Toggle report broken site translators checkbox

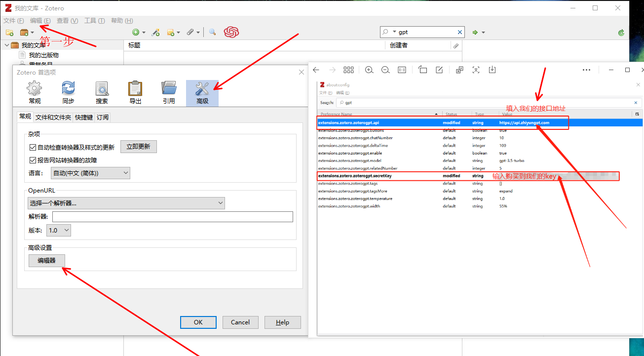(x=33, y=160)
